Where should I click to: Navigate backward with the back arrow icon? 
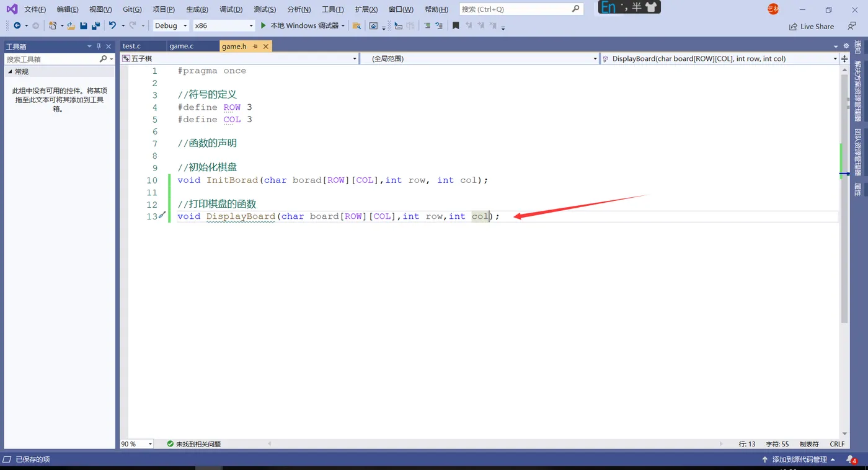17,25
